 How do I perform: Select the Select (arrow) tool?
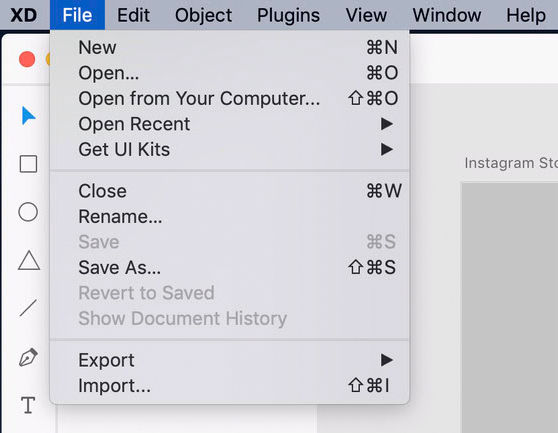28,116
